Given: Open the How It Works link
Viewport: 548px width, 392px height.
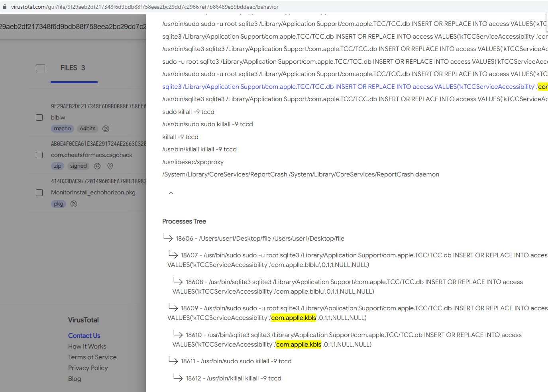Looking at the screenshot, I should tap(87, 347).
